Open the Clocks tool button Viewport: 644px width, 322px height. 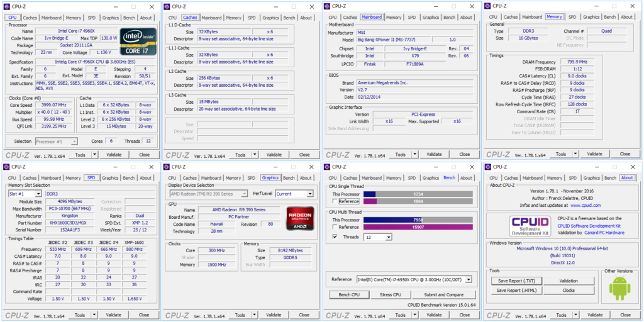[x=568, y=291]
